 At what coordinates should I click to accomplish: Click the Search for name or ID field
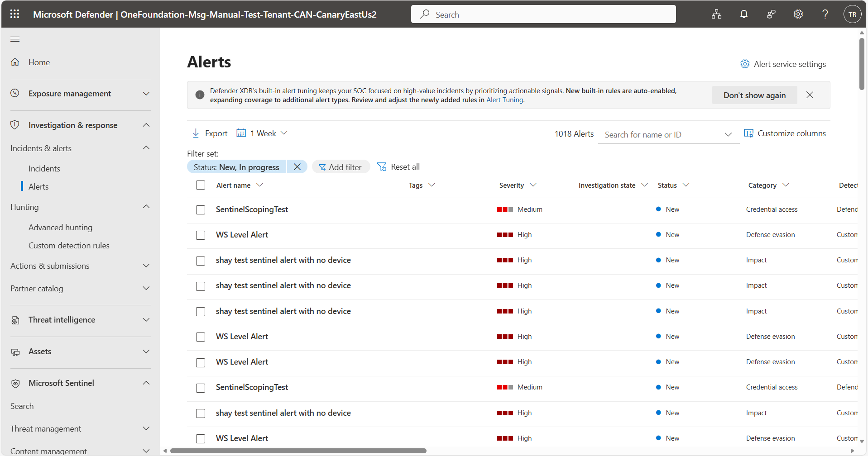(657, 134)
